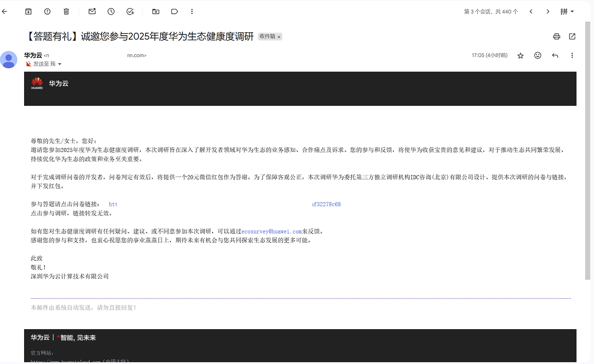Image resolution: width=594 pixels, height=364 pixels.
Task: Open the Labels icon menu
Action: pyautogui.click(x=175, y=12)
